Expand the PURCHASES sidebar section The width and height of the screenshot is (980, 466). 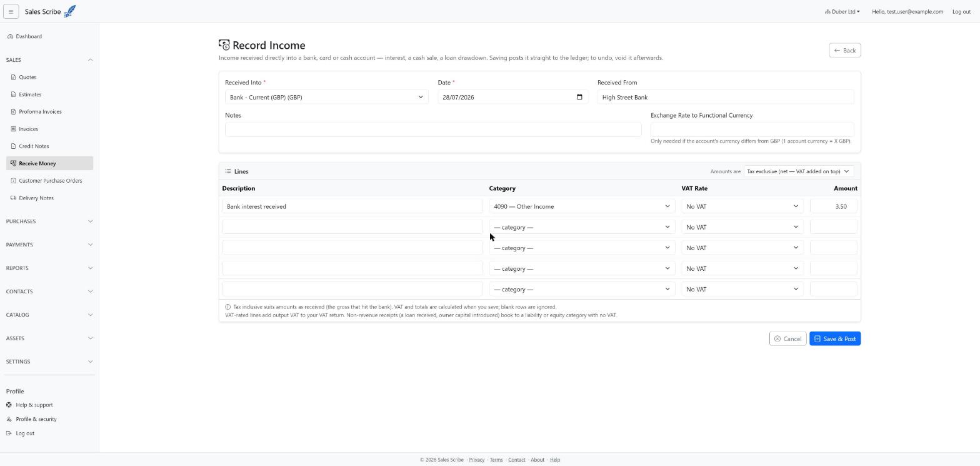pos(49,221)
